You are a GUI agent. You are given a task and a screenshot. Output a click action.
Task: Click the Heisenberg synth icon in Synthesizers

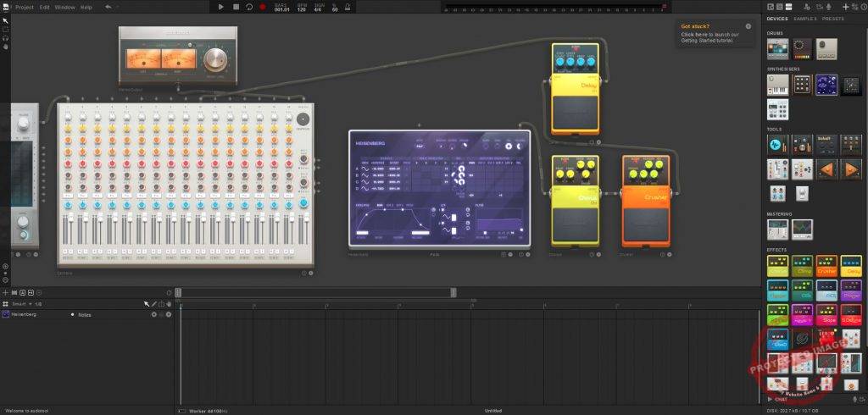pos(826,85)
